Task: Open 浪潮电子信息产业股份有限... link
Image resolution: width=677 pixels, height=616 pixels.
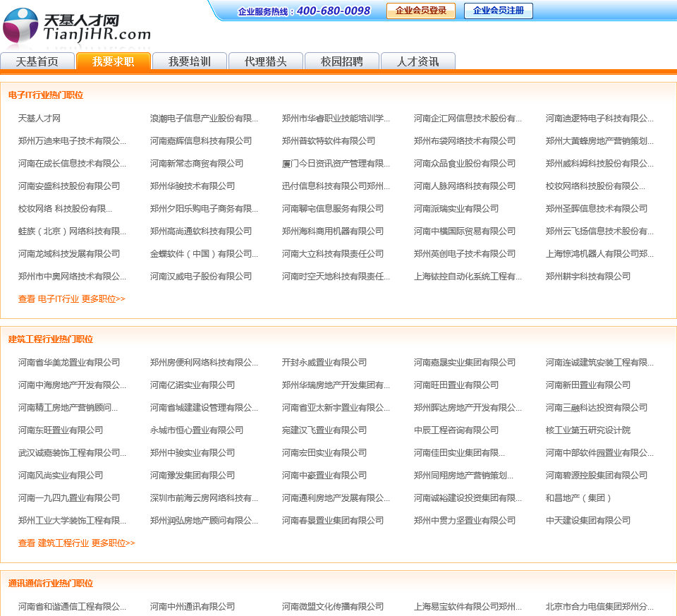Action: [x=204, y=119]
